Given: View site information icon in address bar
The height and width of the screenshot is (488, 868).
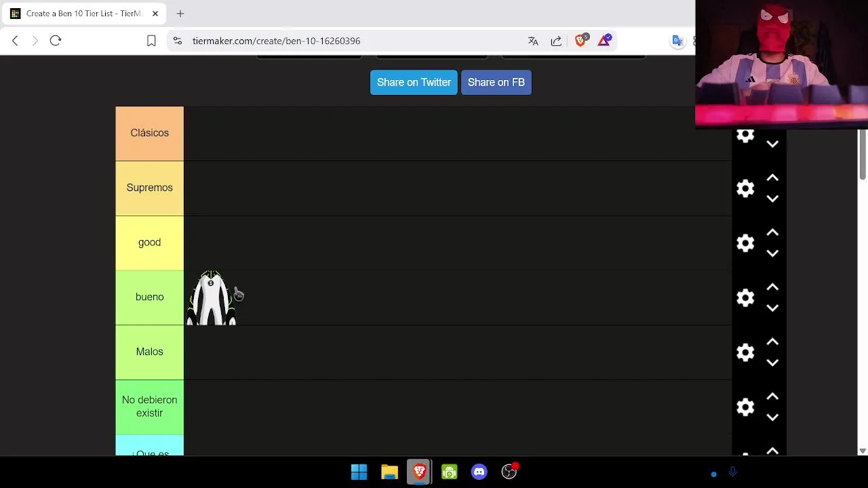Looking at the screenshot, I should pyautogui.click(x=178, y=41).
